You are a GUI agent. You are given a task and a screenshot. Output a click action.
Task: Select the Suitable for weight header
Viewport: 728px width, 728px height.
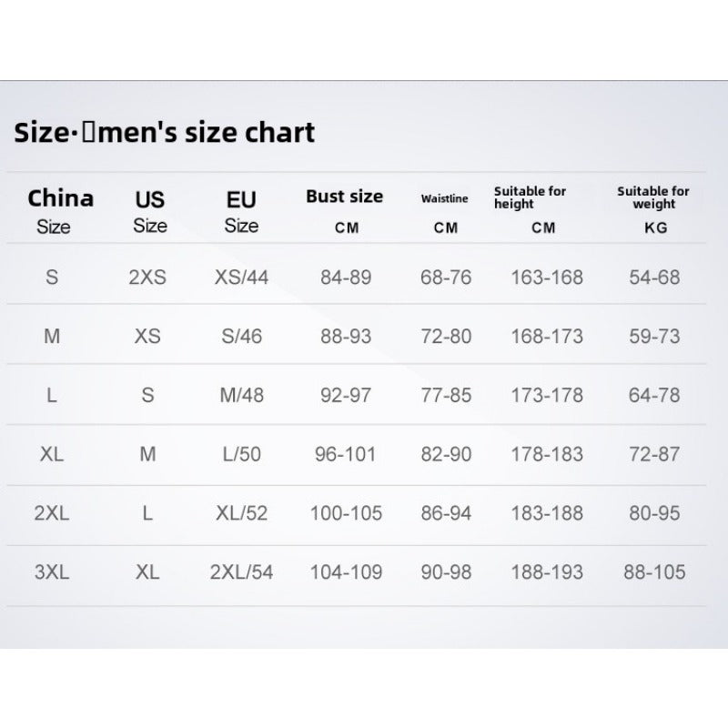[x=653, y=209]
